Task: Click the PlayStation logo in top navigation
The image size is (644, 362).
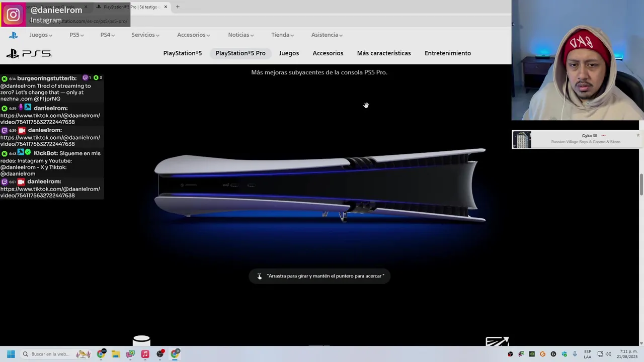Action: pyautogui.click(x=13, y=35)
